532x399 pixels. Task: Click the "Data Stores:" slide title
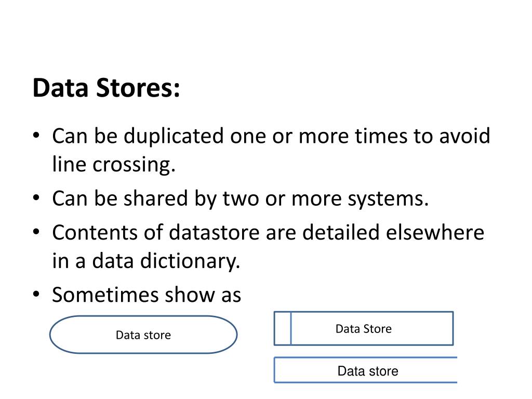click(x=106, y=88)
